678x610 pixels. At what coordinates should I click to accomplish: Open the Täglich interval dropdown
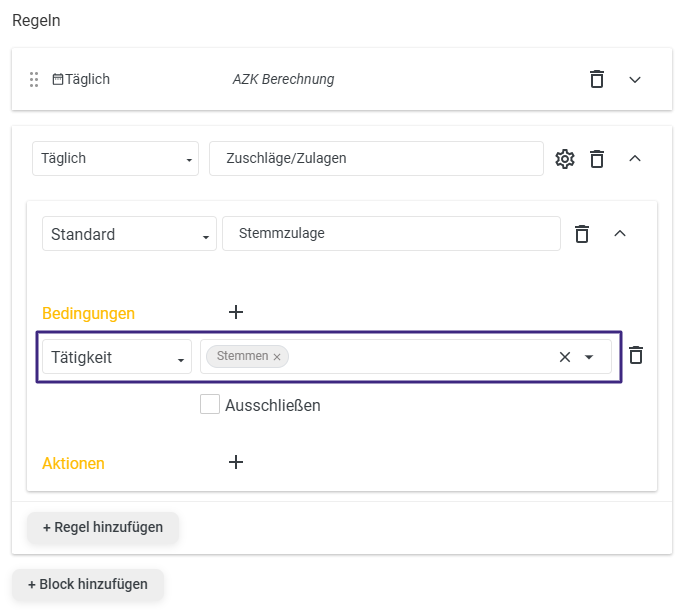pos(115,158)
